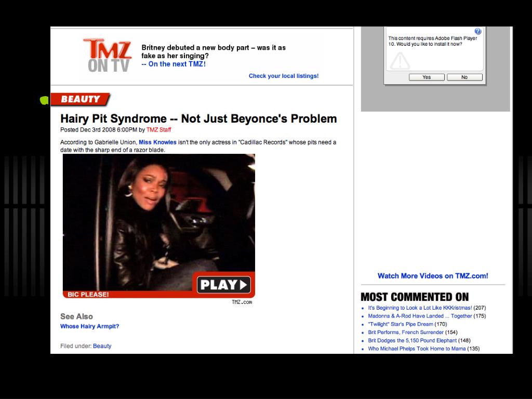
Task: Click the "BIC PLEASE!" video caption
Action: [88, 295]
